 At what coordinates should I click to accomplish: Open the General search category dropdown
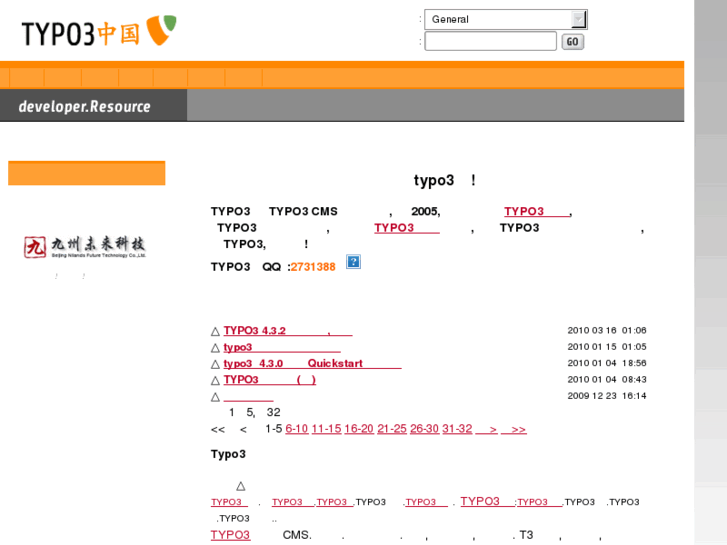(505, 19)
